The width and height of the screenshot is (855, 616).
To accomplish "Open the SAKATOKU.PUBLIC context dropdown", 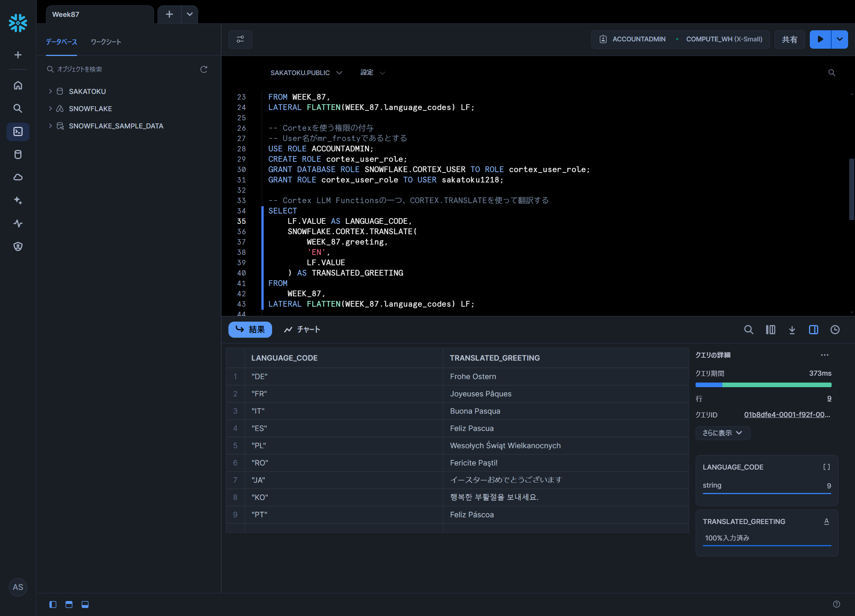I will pos(306,73).
